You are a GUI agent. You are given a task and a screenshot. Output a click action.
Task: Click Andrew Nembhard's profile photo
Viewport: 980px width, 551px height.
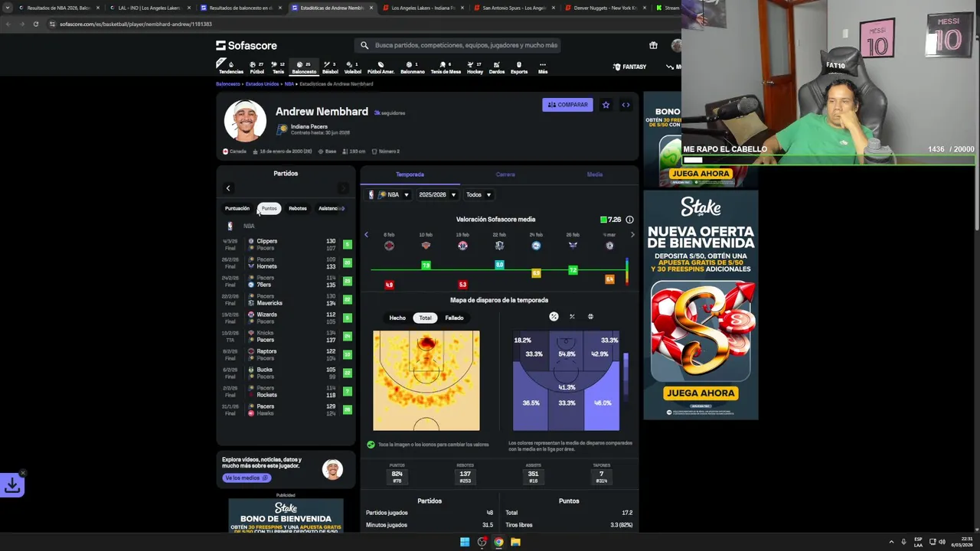(245, 120)
